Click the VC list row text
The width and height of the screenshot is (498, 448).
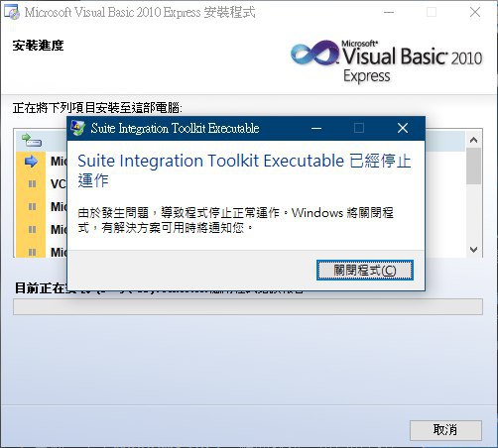pos(59,183)
